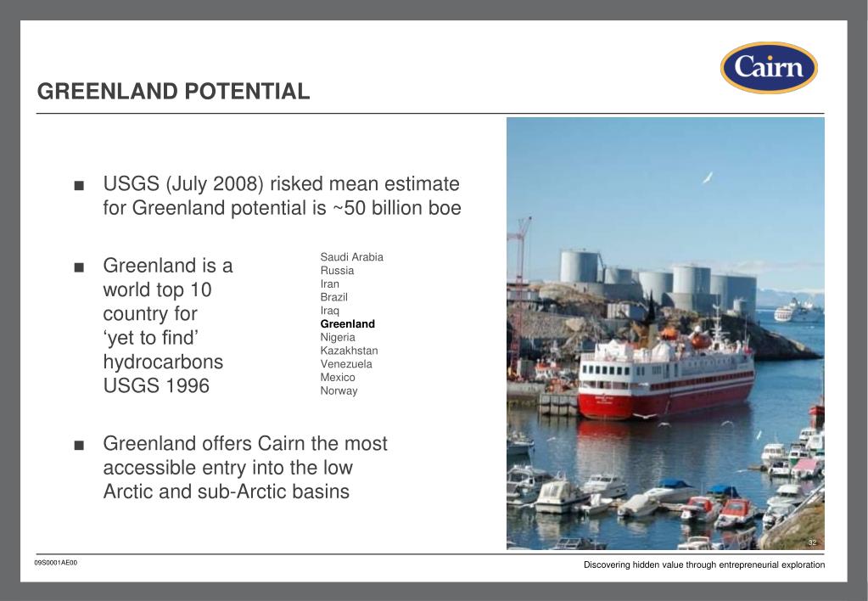Image resolution: width=868 pixels, height=601 pixels.
Task: Click slide number 32 on photo
Action: [812, 542]
